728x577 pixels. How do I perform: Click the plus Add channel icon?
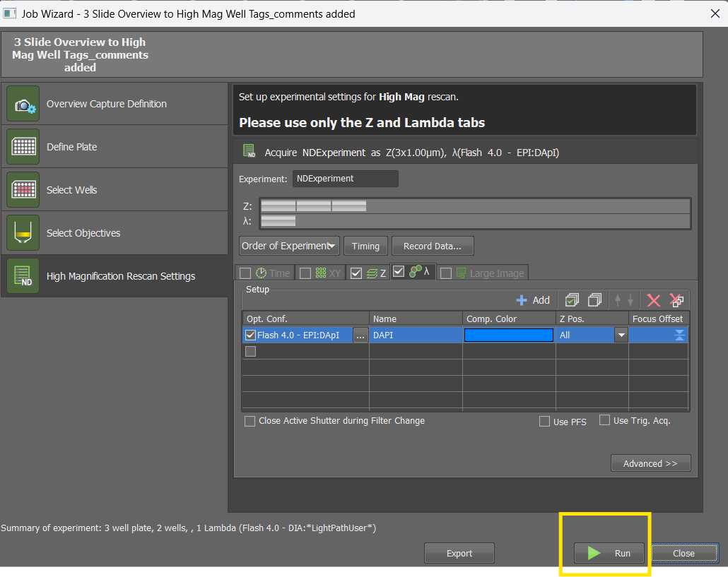point(522,300)
